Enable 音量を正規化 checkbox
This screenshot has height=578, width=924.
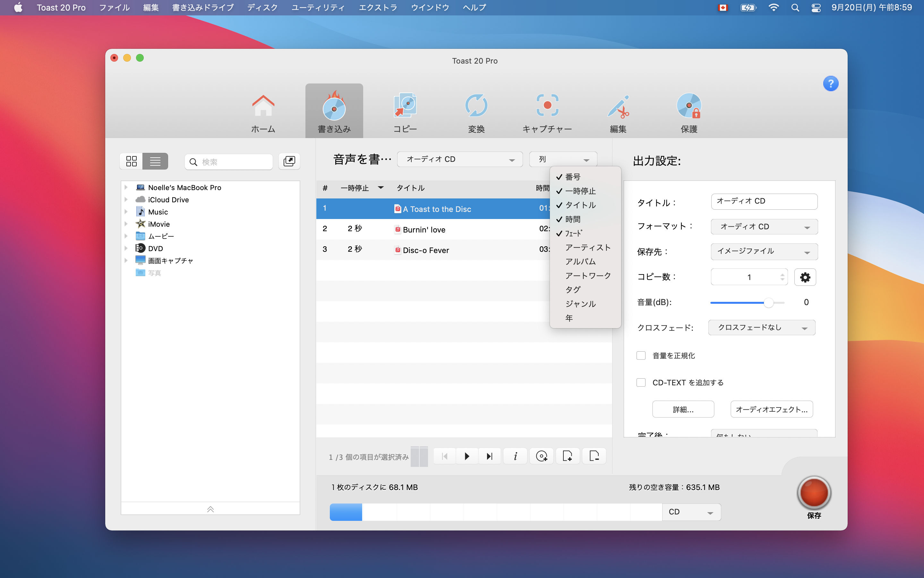tap(641, 355)
